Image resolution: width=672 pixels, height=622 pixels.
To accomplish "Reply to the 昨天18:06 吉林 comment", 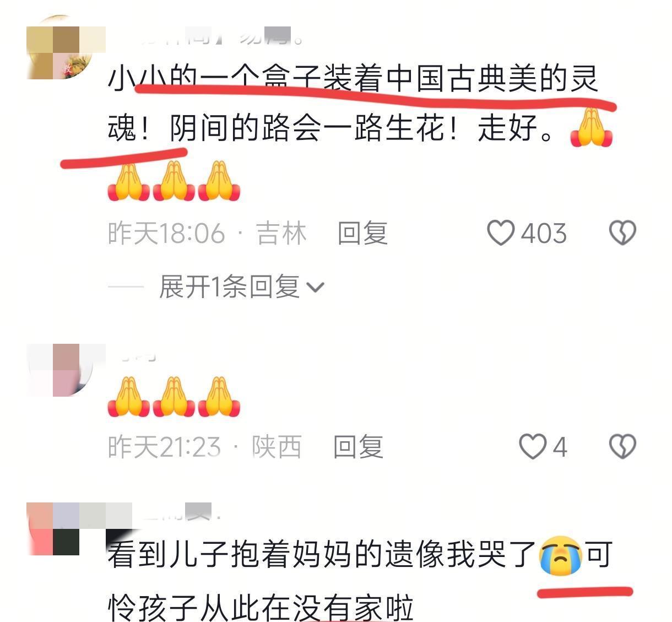I will pos(362,233).
